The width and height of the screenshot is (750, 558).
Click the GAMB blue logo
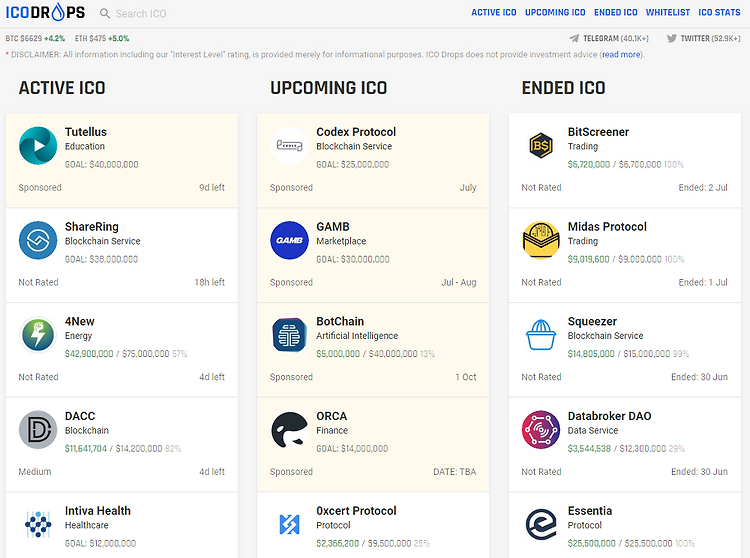tap(289, 240)
